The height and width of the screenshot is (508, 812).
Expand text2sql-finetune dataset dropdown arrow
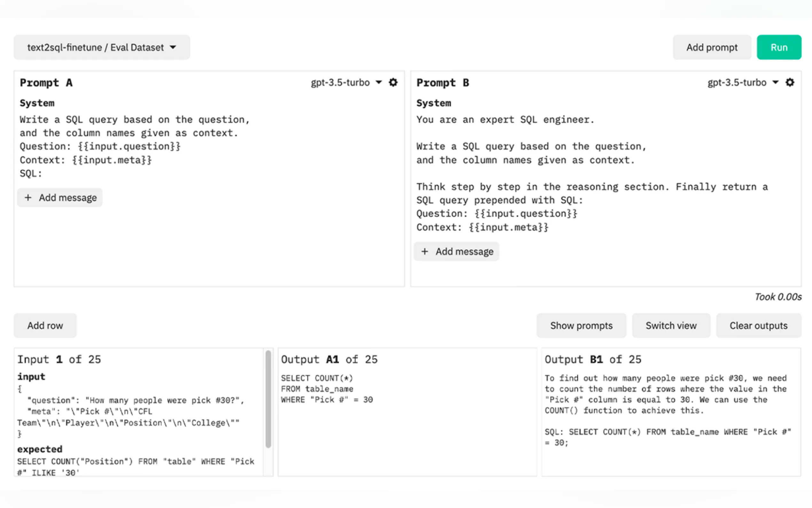(173, 47)
